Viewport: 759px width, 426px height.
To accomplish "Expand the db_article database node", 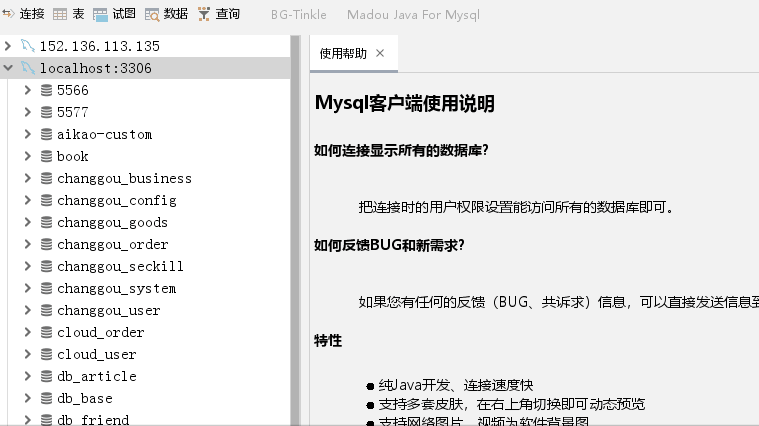I will tap(28, 376).
